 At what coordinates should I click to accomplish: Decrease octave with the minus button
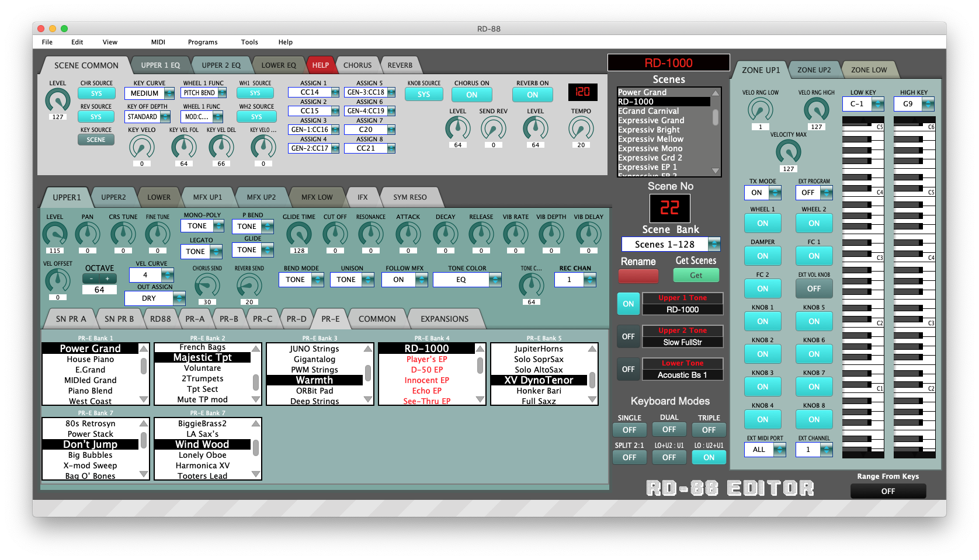coord(91,279)
